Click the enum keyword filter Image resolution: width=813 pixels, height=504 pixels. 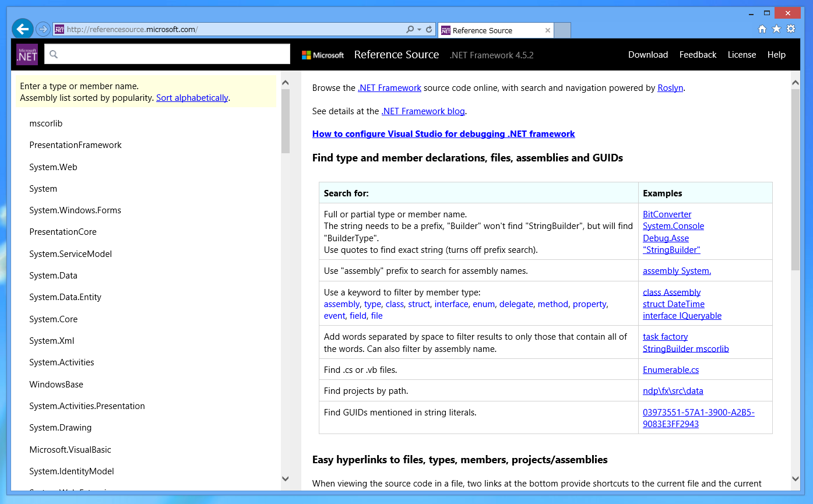483,304
